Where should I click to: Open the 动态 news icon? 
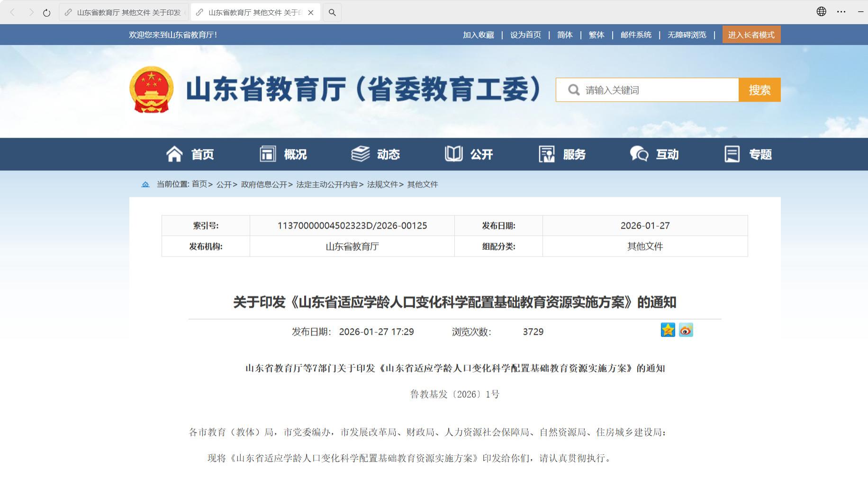(x=360, y=154)
